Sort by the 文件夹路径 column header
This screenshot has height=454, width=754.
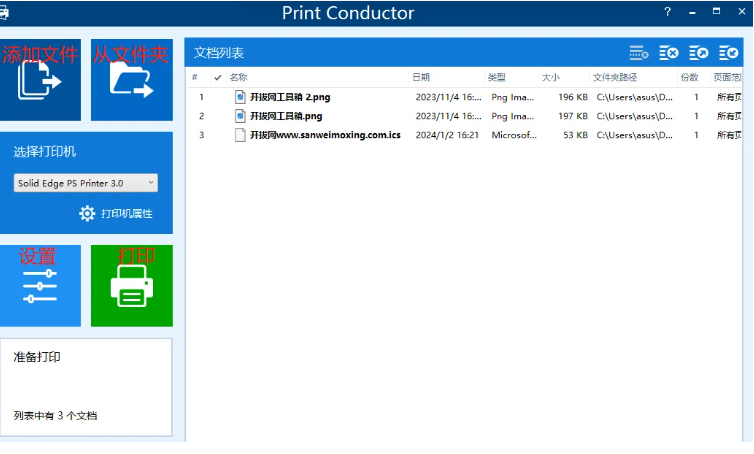click(615, 77)
